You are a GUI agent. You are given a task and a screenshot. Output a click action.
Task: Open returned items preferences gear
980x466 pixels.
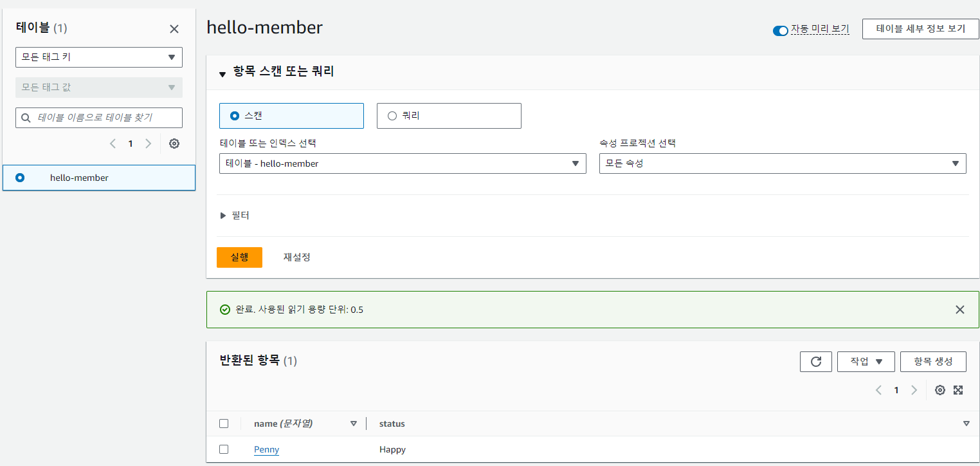[939, 390]
